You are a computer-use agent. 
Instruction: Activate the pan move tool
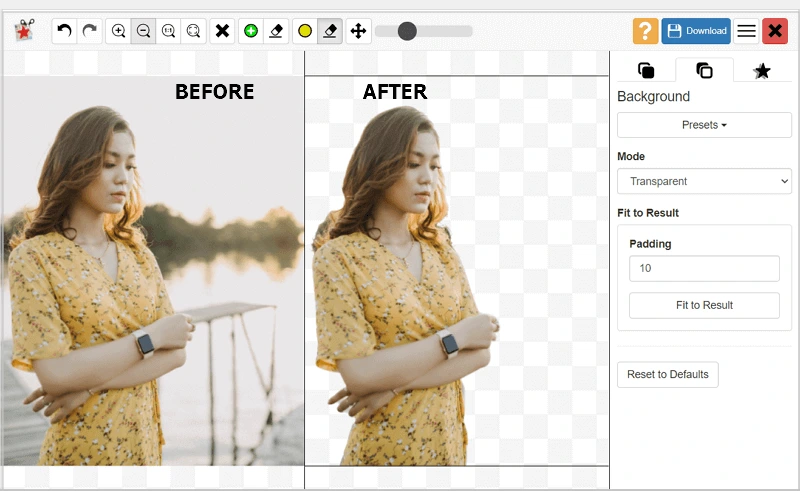click(359, 31)
